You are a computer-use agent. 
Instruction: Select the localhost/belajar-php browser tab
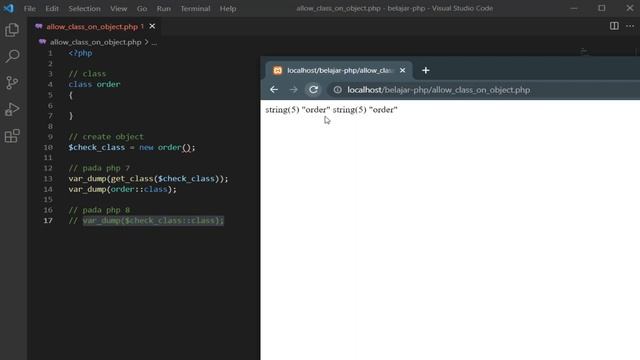(x=340, y=70)
